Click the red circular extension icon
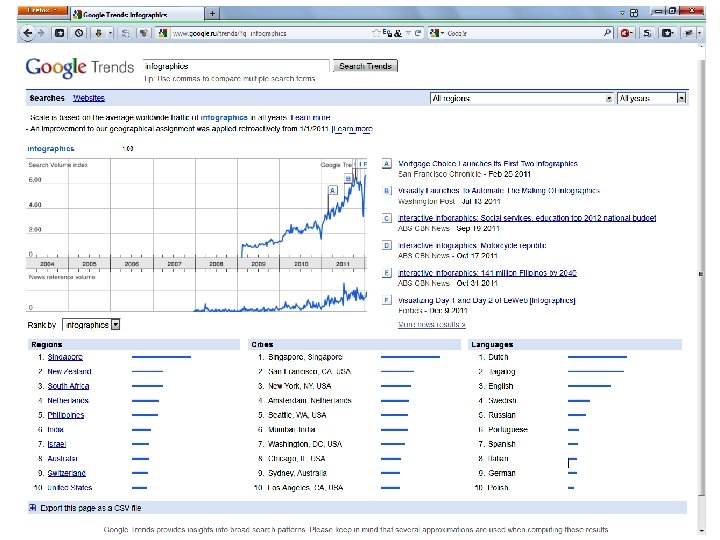 (626, 33)
